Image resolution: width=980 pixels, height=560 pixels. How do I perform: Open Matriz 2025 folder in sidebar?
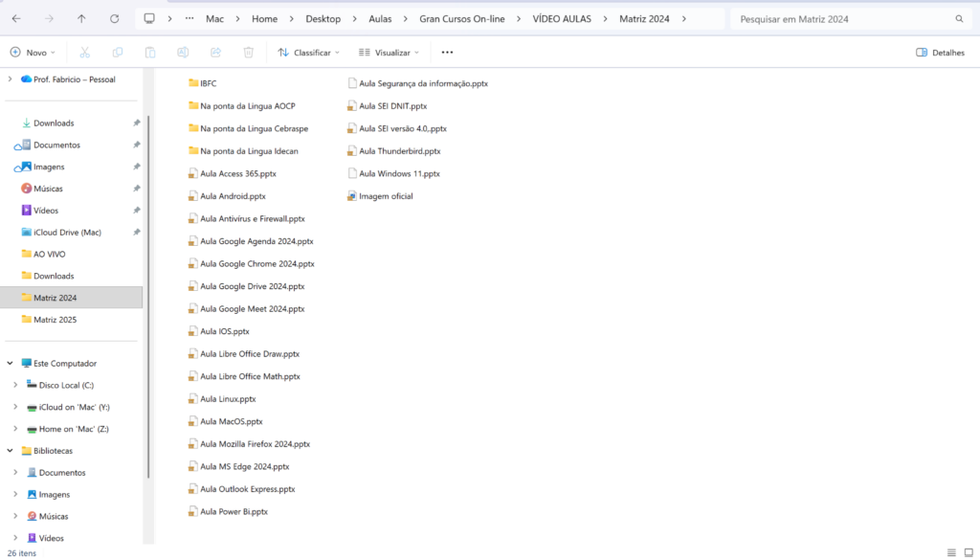[x=55, y=320]
